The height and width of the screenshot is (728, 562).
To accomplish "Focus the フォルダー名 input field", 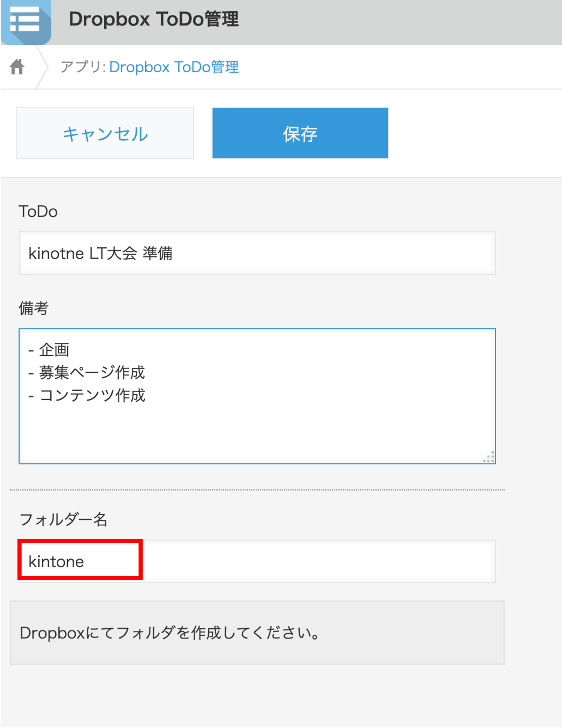I will [x=257, y=561].
